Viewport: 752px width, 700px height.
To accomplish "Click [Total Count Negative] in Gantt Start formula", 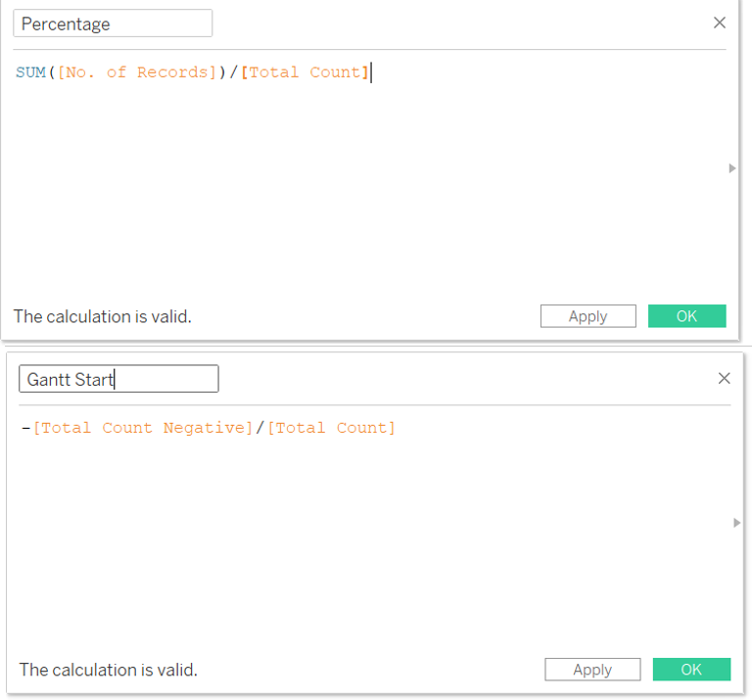I will [x=143, y=428].
